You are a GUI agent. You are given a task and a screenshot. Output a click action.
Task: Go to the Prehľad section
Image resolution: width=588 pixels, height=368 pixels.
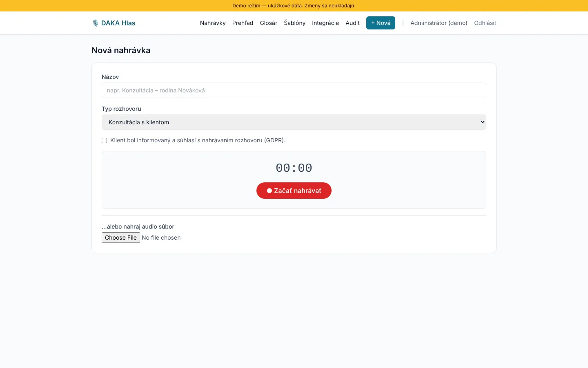[x=243, y=23]
